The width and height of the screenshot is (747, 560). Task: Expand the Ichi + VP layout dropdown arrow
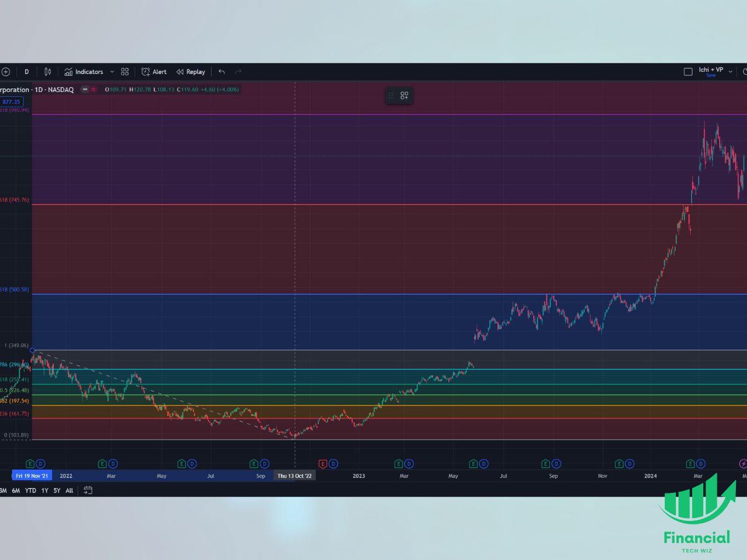click(x=730, y=72)
